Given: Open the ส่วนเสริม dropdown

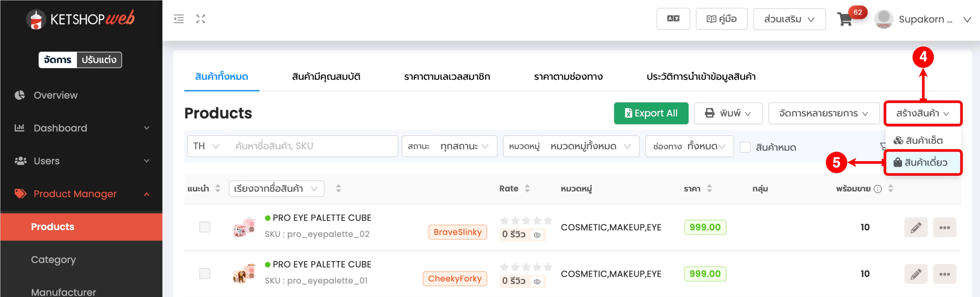Looking at the screenshot, I should pos(789,19).
